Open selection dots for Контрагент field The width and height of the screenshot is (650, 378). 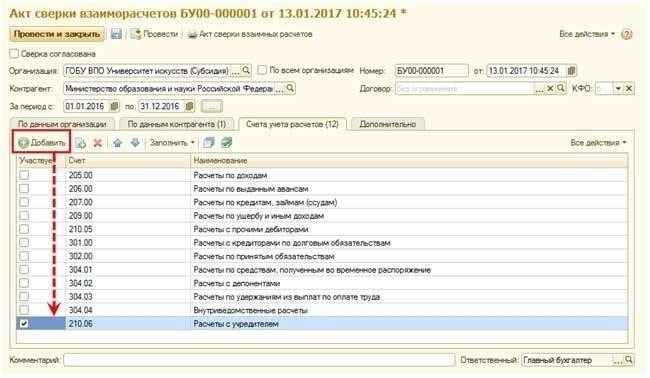click(280, 89)
